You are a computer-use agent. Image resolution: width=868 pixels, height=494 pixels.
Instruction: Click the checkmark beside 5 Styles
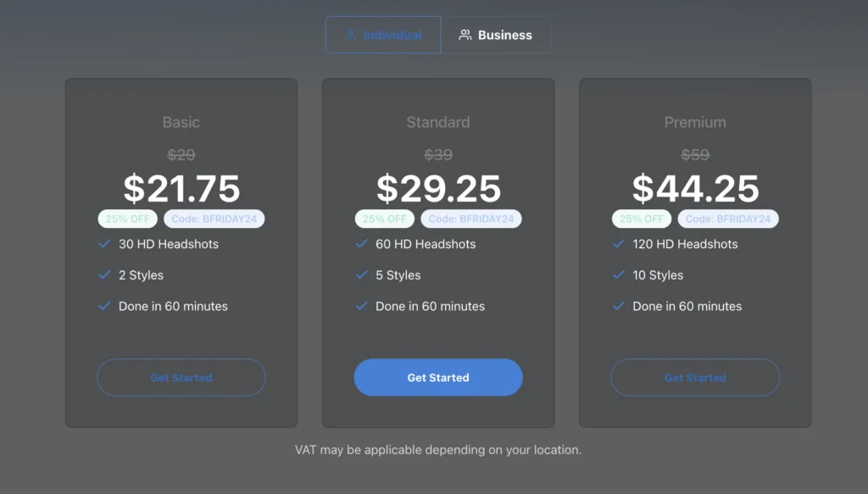click(361, 275)
